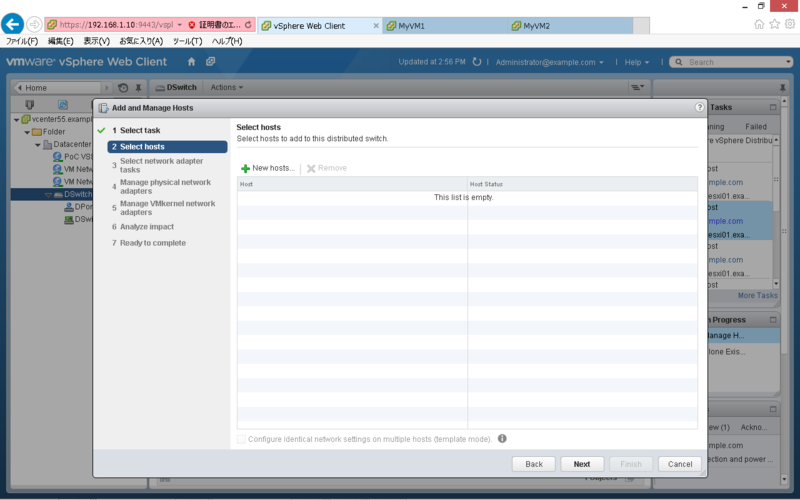The width and height of the screenshot is (800, 500).
Task: Click the disabled Finish button
Action: (631, 464)
